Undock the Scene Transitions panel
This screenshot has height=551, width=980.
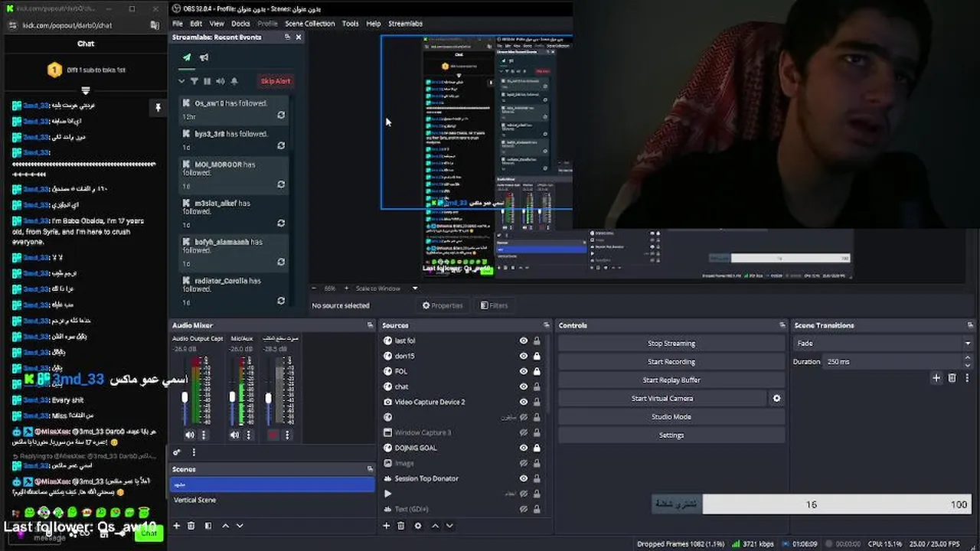coord(970,325)
